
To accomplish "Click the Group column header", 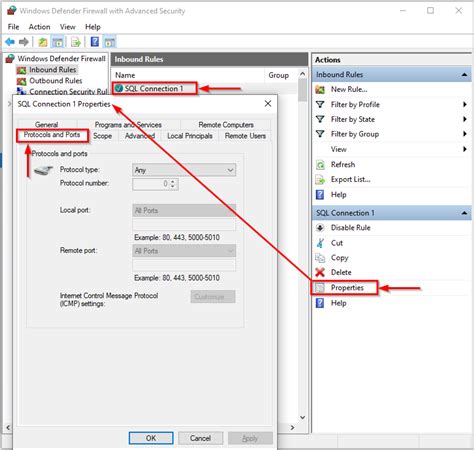I will pyautogui.click(x=279, y=75).
